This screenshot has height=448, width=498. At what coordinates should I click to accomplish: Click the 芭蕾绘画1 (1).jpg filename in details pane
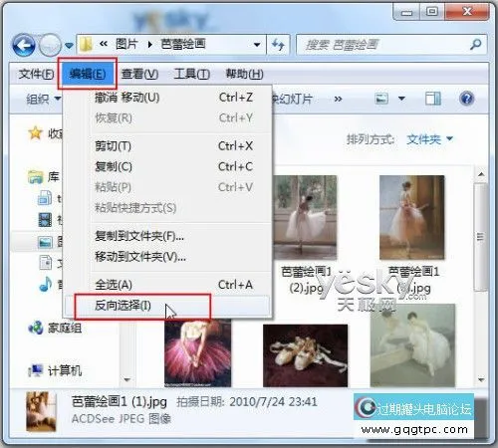tap(120, 402)
